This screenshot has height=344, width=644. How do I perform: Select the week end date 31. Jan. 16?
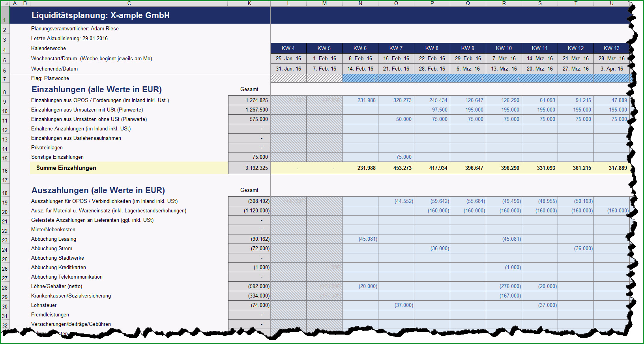(288, 69)
